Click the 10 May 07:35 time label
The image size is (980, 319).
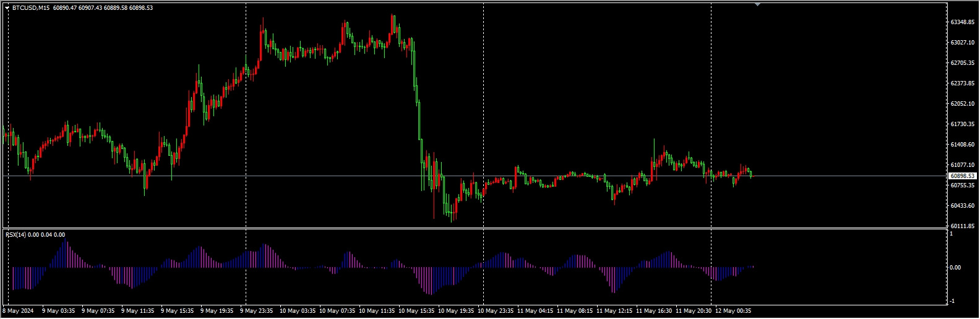337,311
